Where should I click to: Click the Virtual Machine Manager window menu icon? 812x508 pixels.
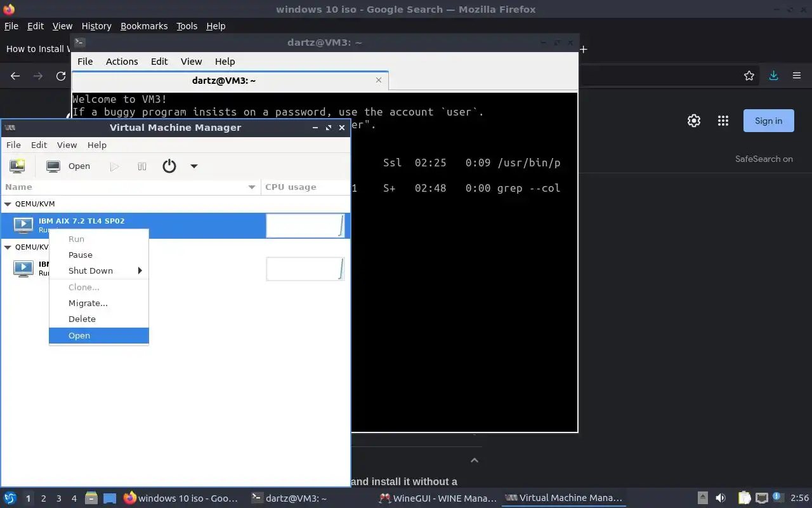pos(10,128)
